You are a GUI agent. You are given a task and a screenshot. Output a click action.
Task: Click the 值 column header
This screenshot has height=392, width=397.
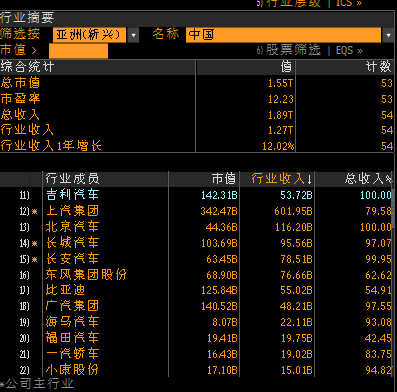(x=286, y=67)
